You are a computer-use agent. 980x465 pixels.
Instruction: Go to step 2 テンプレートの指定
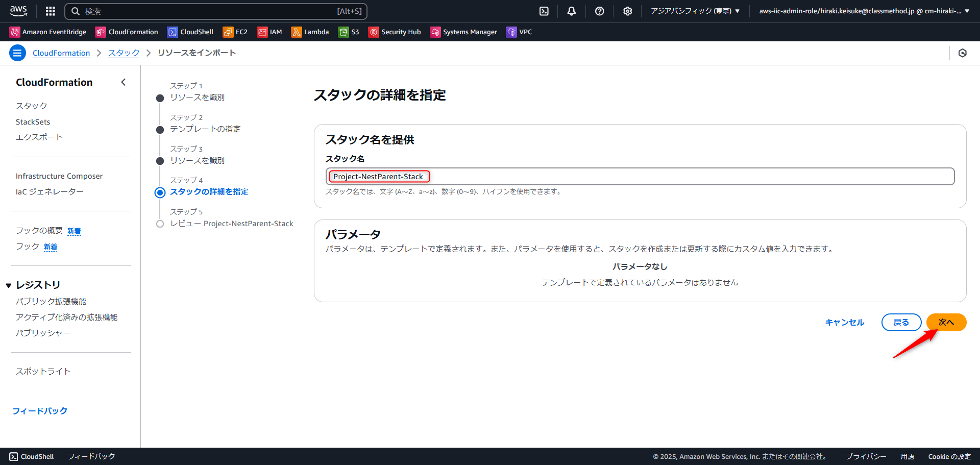coord(205,129)
